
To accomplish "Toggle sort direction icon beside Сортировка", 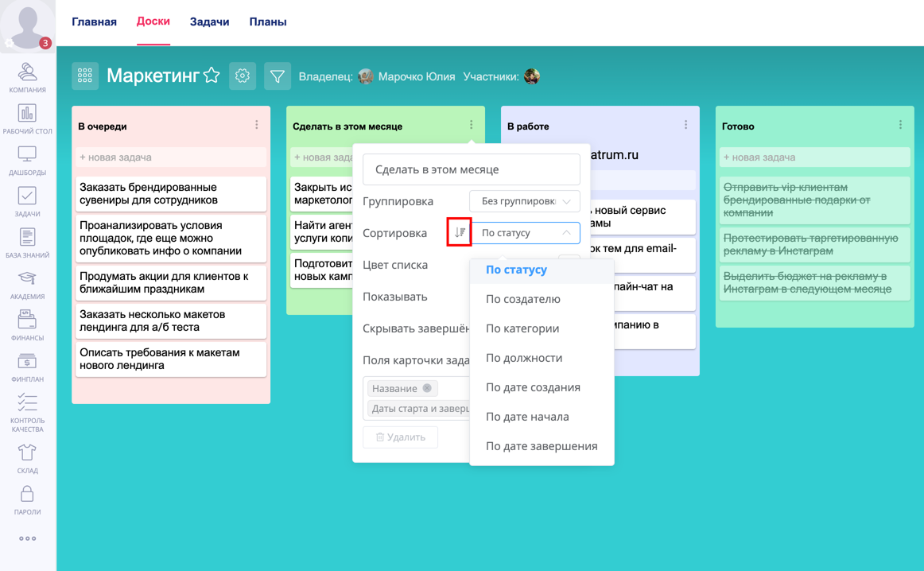I will [460, 232].
